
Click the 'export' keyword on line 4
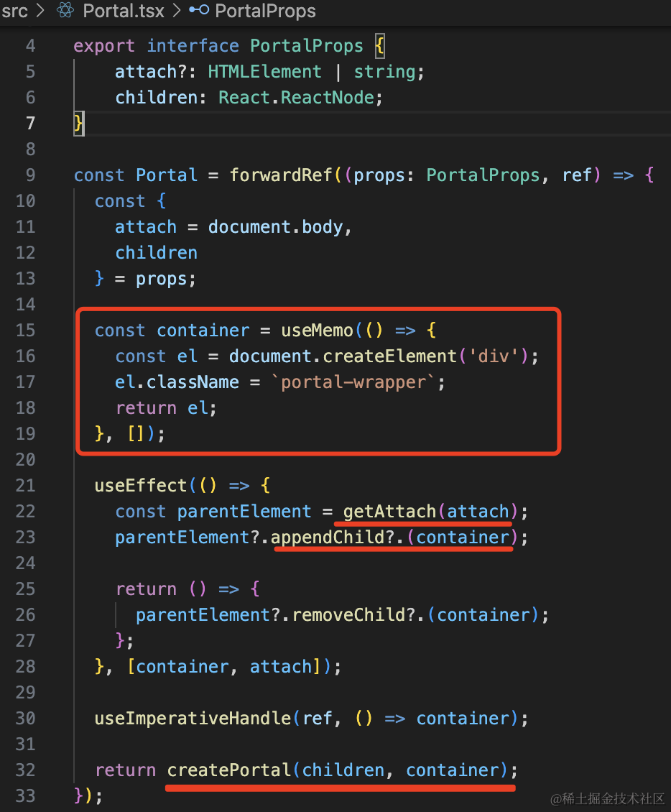click(x=104, y=47)
